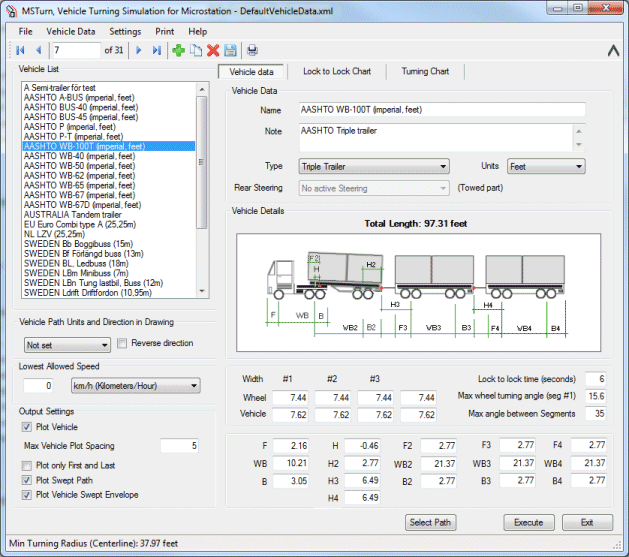Click the record number field showing 7
The image size is (629, 557).
[76, 50]
